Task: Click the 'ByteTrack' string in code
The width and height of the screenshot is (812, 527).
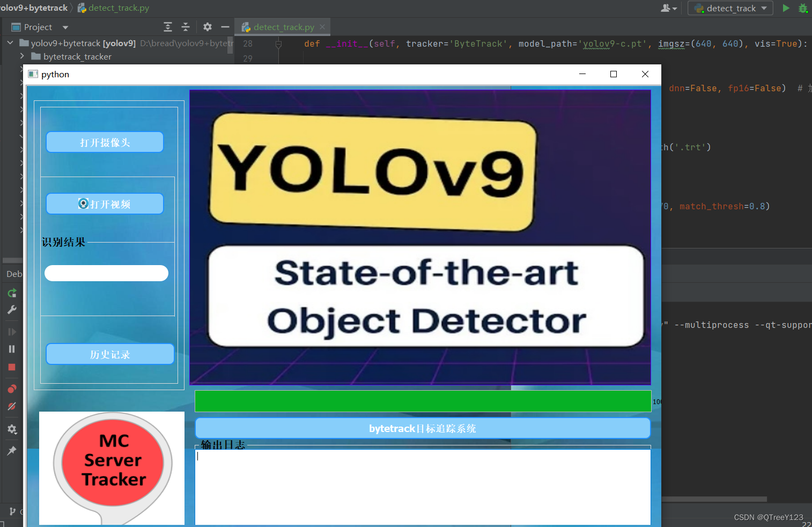Action: pos(478,44)
